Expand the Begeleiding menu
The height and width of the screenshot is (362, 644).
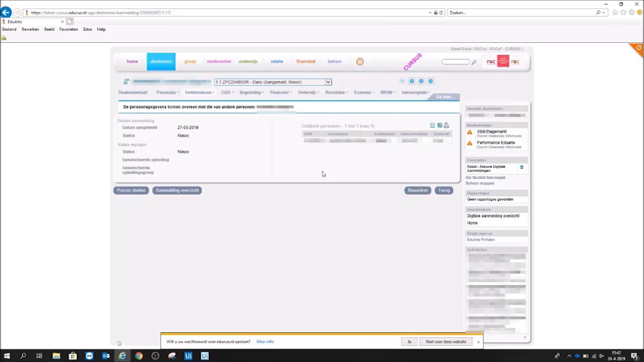click(x=251, y=93)
